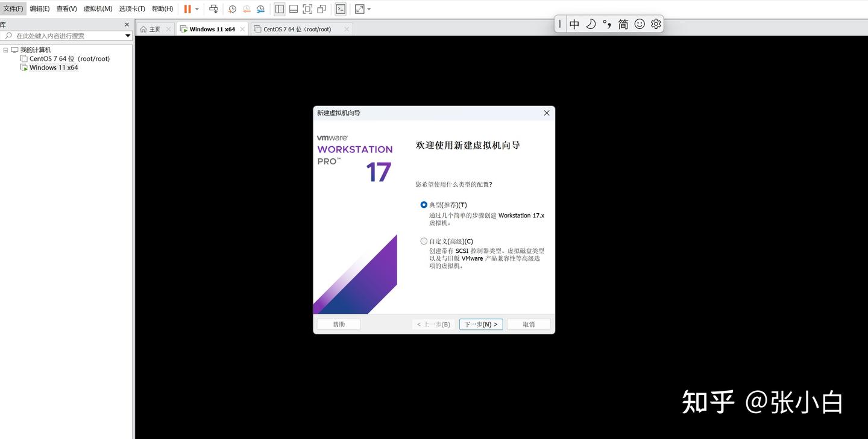
Task: Cancel the wizard with 取消
Action: [529, 325]
